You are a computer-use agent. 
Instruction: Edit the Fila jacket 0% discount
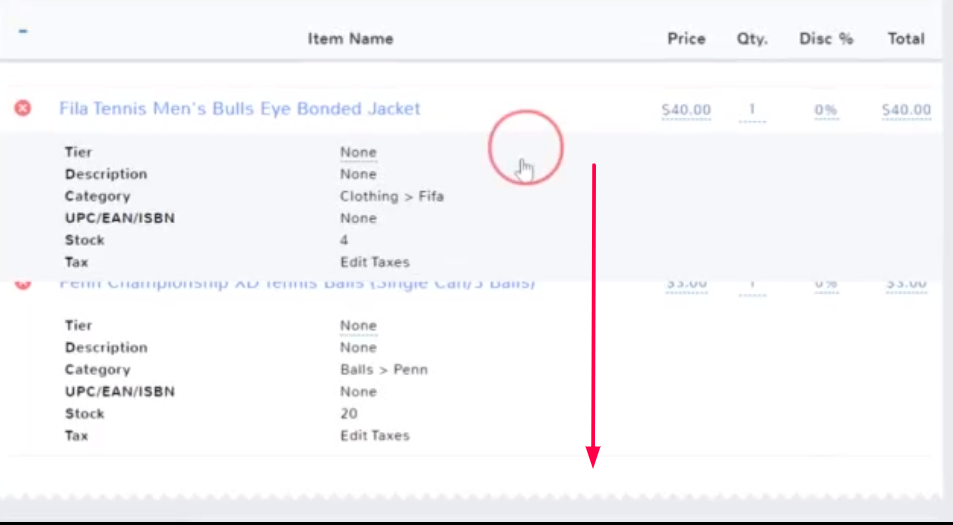[825, 110]
